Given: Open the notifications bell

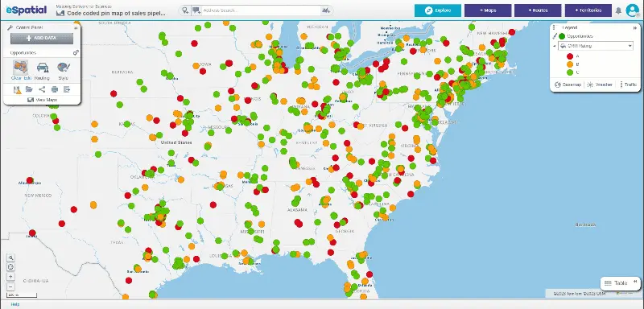Looking at the screenshot, I should click(618, 10).
